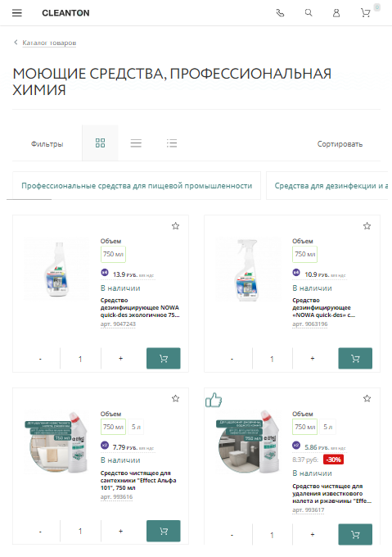
Task: Open the user account icon
Action: pyautogui.click(x=336, y=13)
